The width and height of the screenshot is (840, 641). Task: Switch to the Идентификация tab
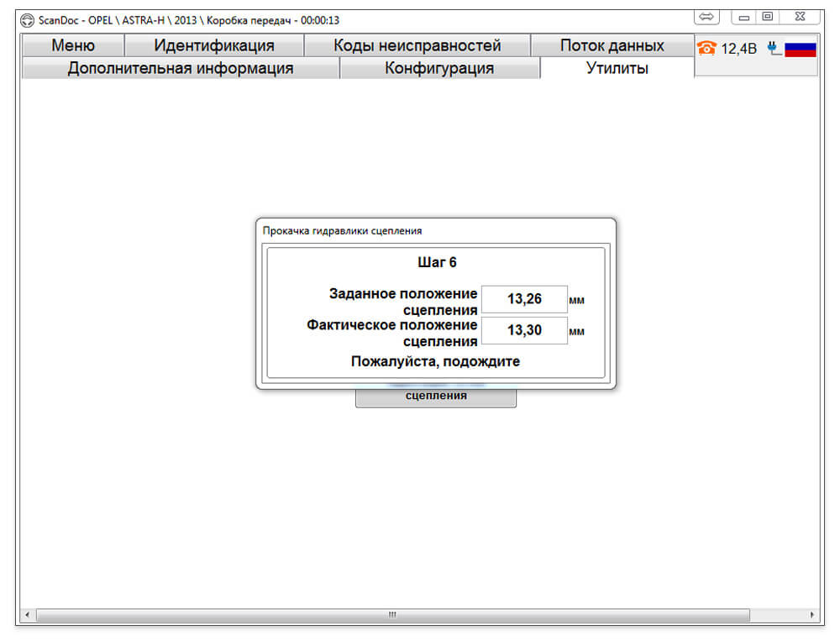click(214, 45)
